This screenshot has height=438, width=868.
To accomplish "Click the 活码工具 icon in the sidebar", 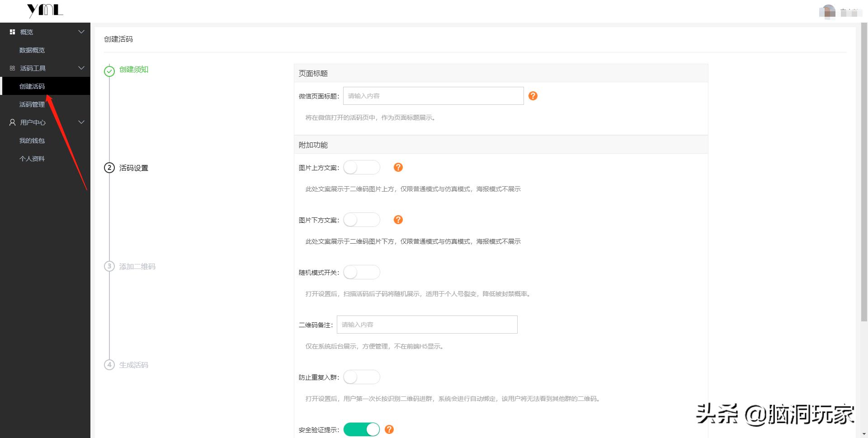I will 12,68.
